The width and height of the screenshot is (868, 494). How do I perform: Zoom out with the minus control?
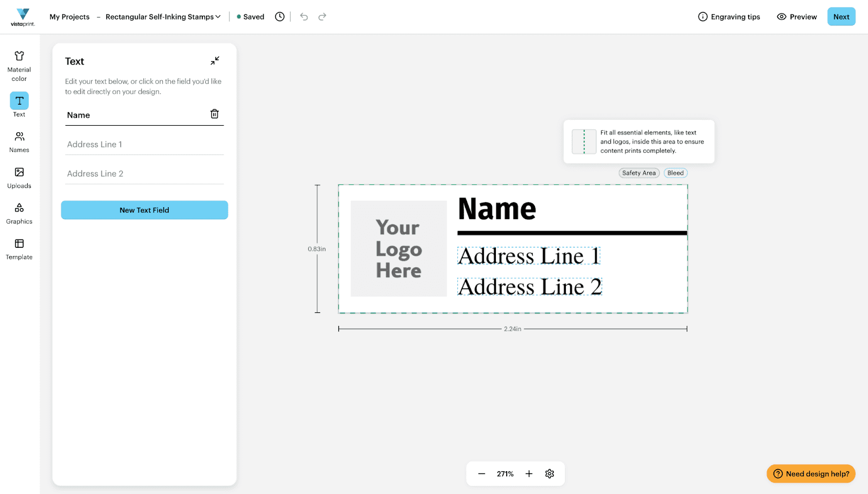tap(481, 473)
